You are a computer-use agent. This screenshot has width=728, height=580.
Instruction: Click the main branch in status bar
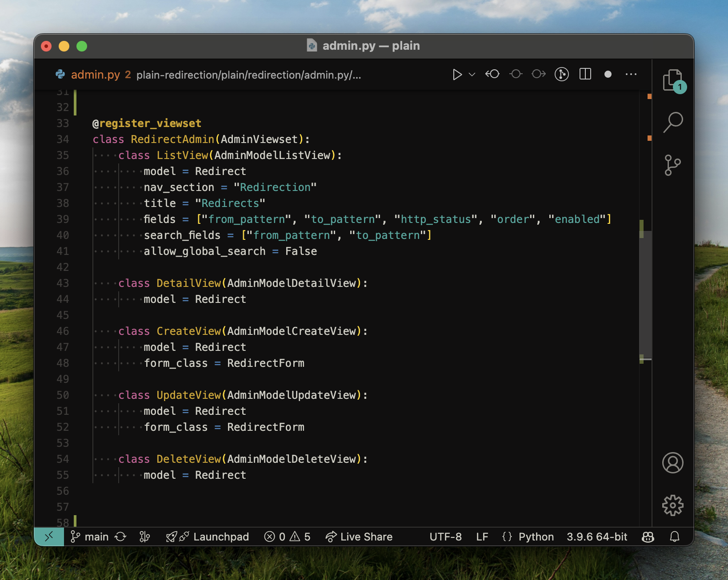coord(90,537)
